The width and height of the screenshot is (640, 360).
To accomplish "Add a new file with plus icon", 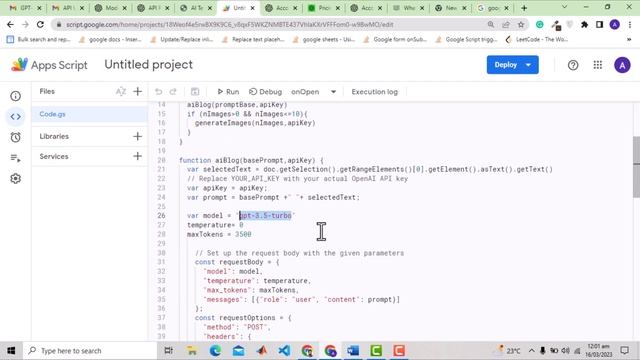I will [138, 91].
